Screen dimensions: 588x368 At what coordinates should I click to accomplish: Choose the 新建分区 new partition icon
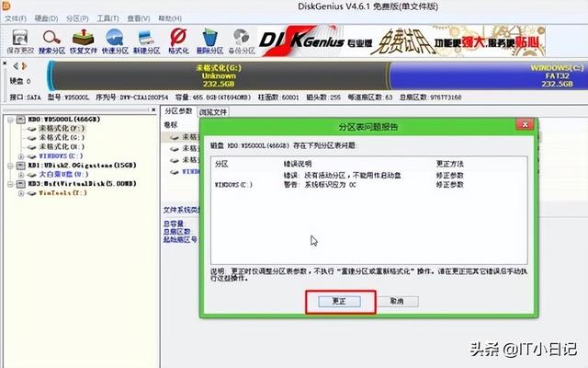pos(147,41)
